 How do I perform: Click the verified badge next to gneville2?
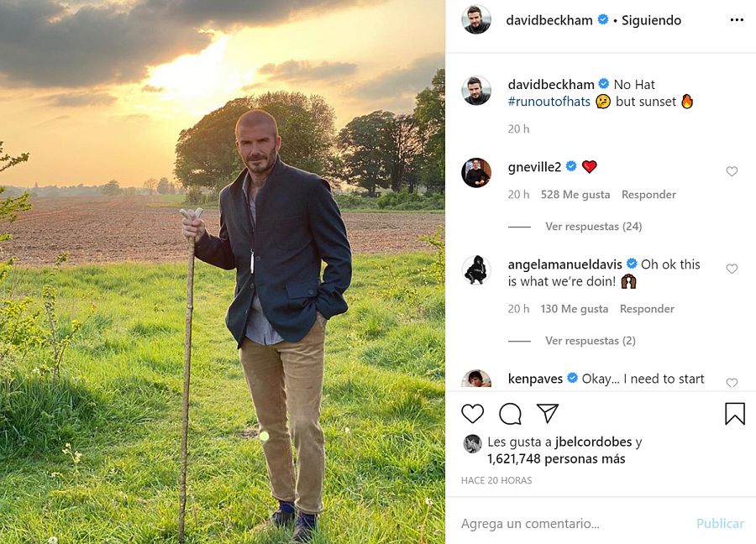pyautogui.click(x=572, y=166)
